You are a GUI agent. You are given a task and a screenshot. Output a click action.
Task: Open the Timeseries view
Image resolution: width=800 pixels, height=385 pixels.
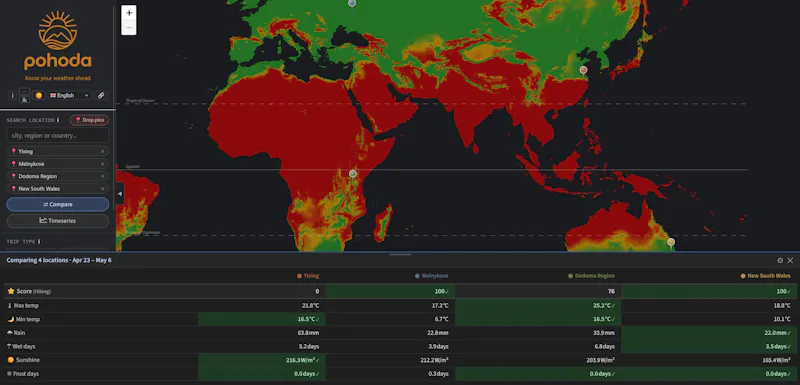pyautogui.click(x=58, y=221)
